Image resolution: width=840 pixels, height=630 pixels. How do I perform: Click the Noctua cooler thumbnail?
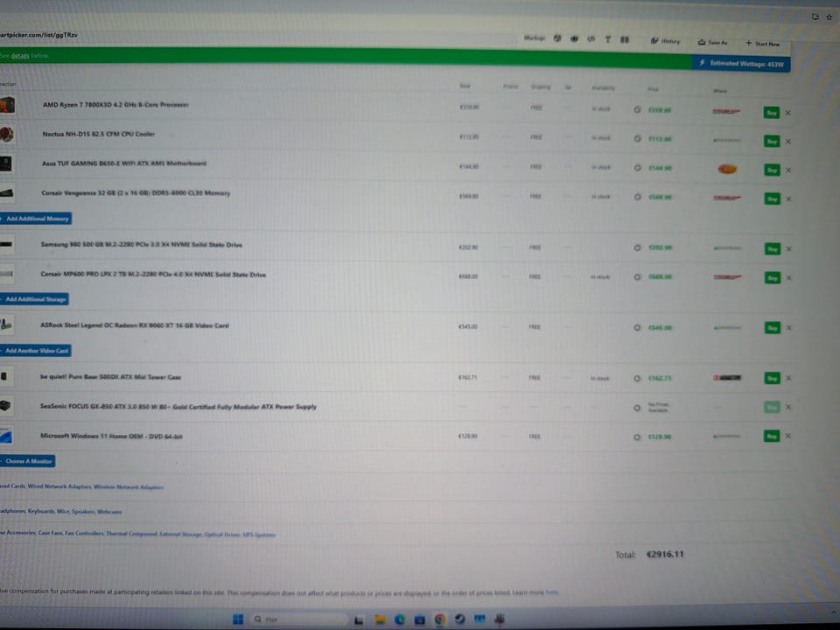pos(7,134)
